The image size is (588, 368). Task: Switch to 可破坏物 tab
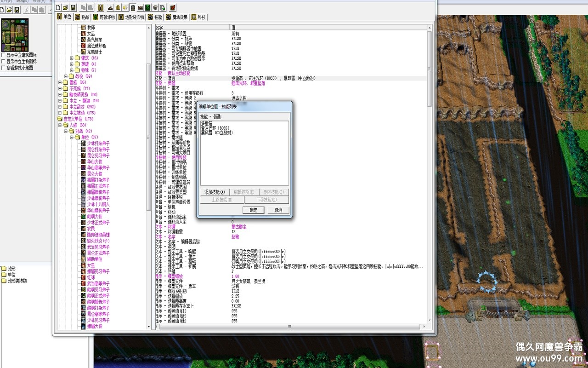[104, 17]
